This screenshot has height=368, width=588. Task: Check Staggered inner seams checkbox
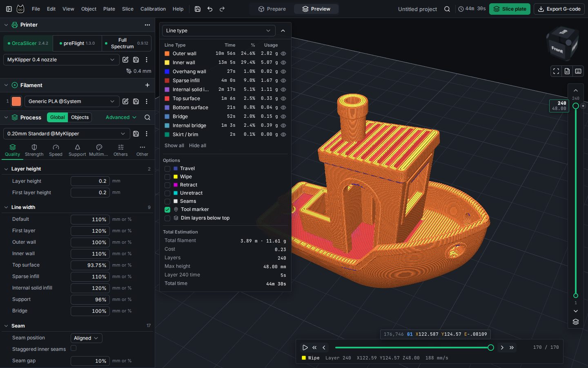(73, 348)
